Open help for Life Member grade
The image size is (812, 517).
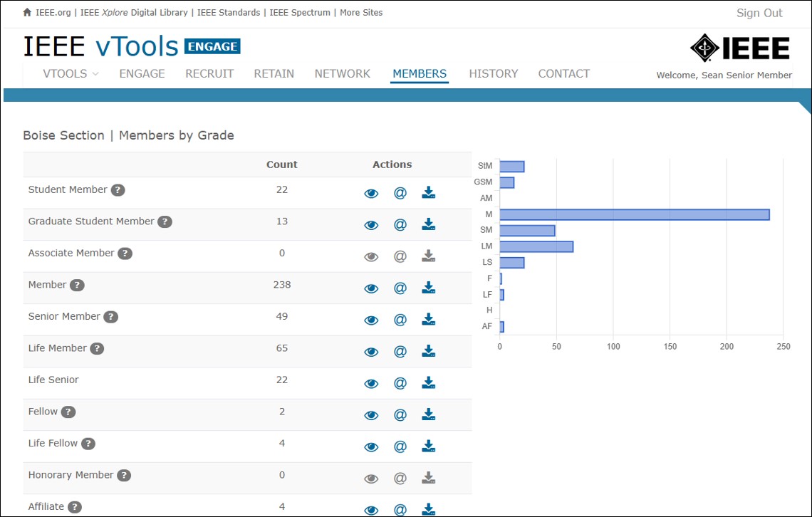(x=97, y=348)
